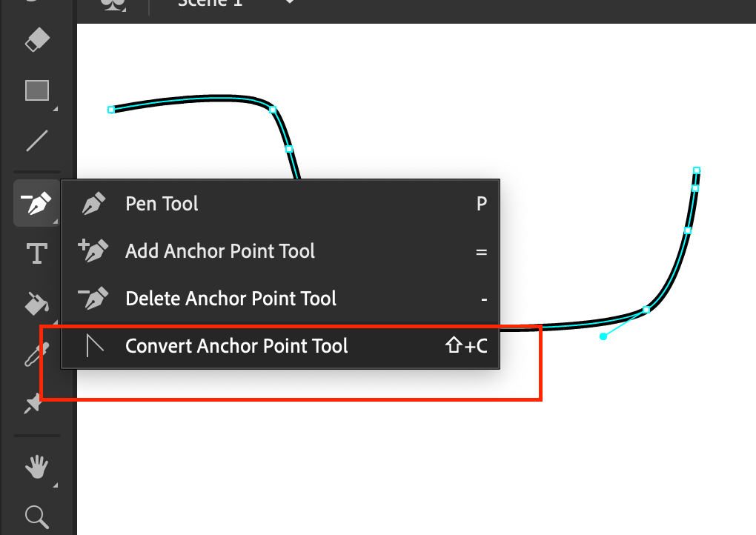Click the active Pen tool in the toolbar
Image resolution: width=756 pixels, height=535 pixels.
(x=36, y=202)
